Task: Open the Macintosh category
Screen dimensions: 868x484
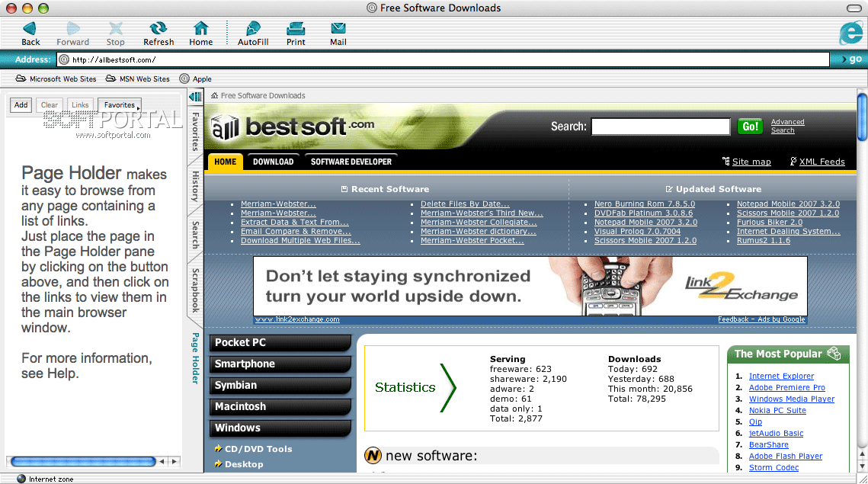Action: pos(280,406)
